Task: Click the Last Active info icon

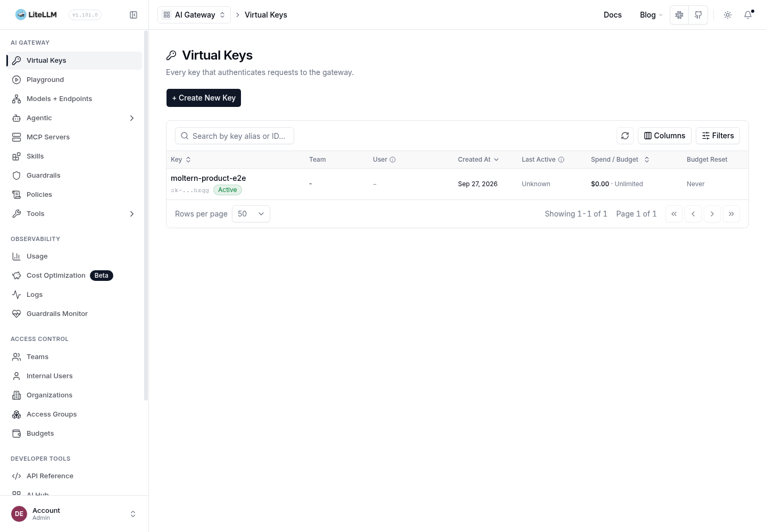Action: (x=561, y=160)
